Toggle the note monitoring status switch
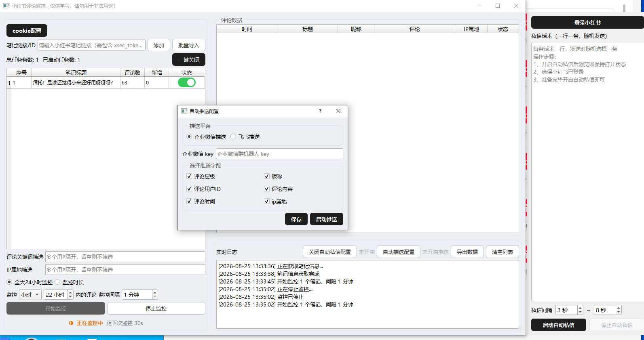 coord(187,82)
